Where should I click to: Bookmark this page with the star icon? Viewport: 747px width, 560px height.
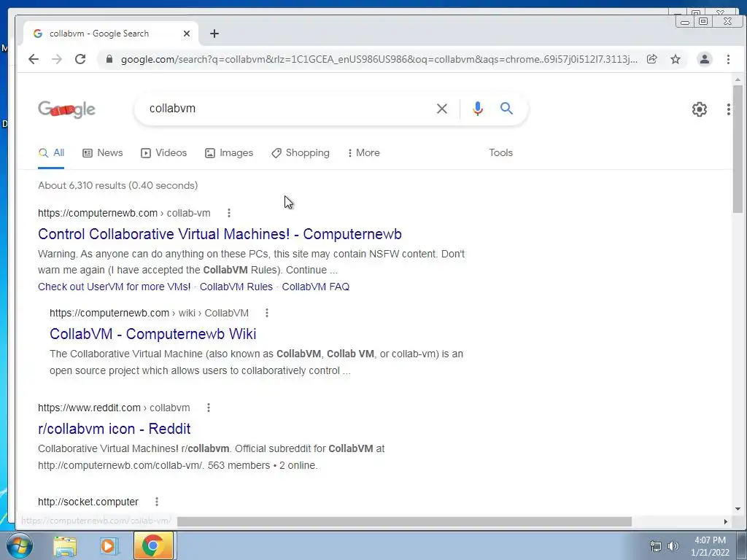tap(676, 59)
